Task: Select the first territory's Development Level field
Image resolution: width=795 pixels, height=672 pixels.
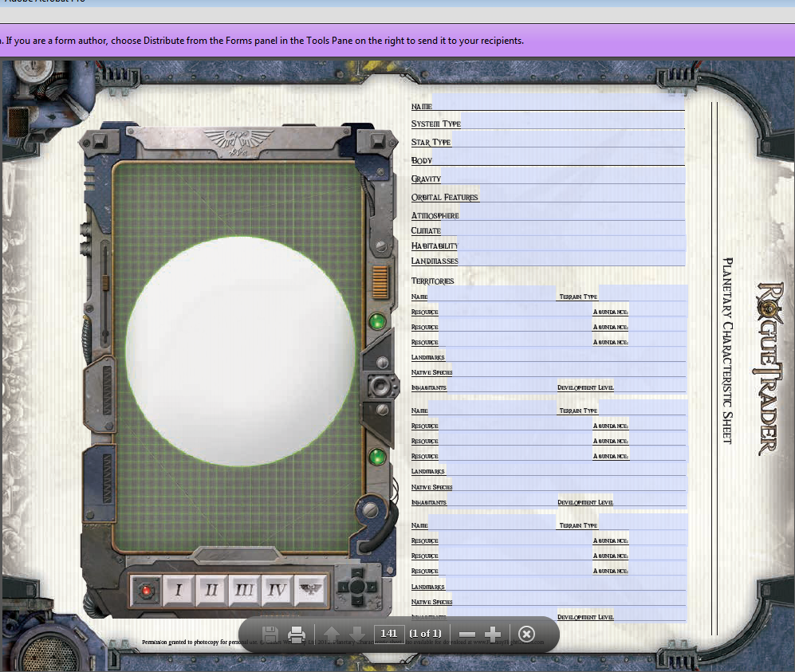Action: [x=651, y=385]
